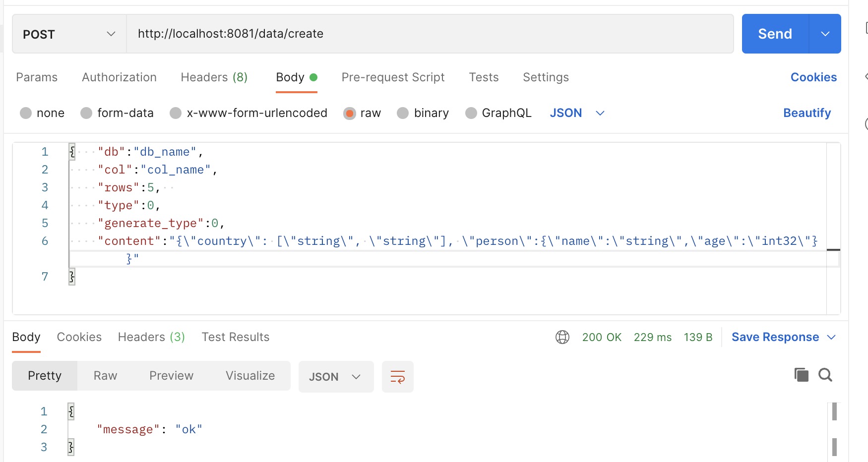Screen dimensions: 868x462
Task: Click the 200 OK status text
Action: click(x=602, y=337)
